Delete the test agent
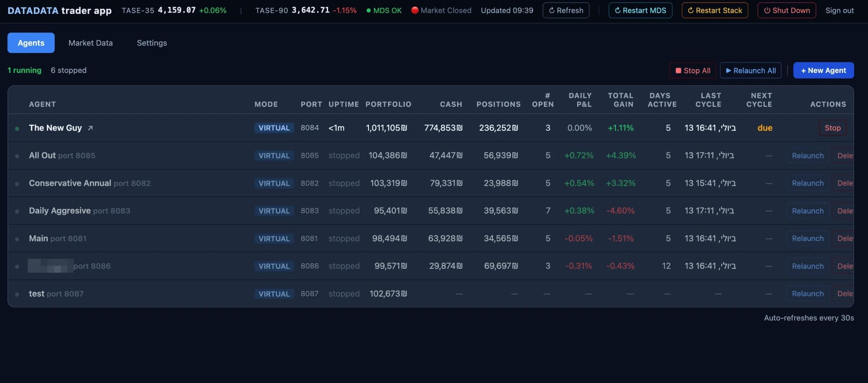 843,294
